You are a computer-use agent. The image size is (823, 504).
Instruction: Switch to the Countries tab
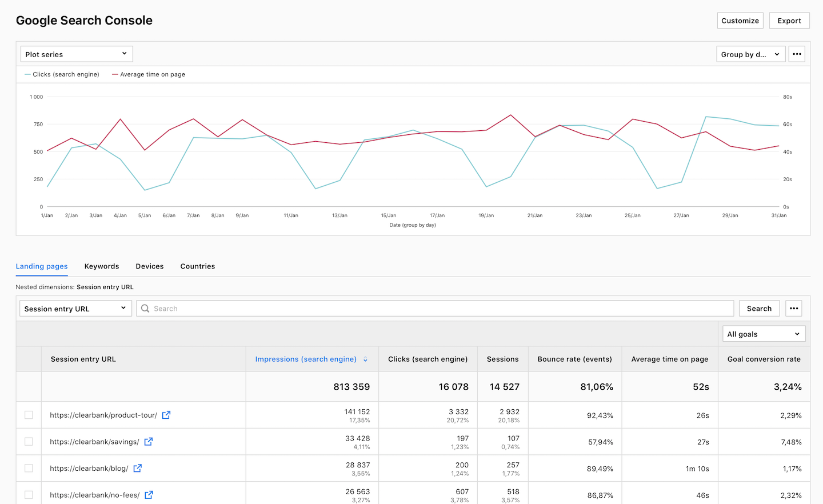click(x=198, y=266)
